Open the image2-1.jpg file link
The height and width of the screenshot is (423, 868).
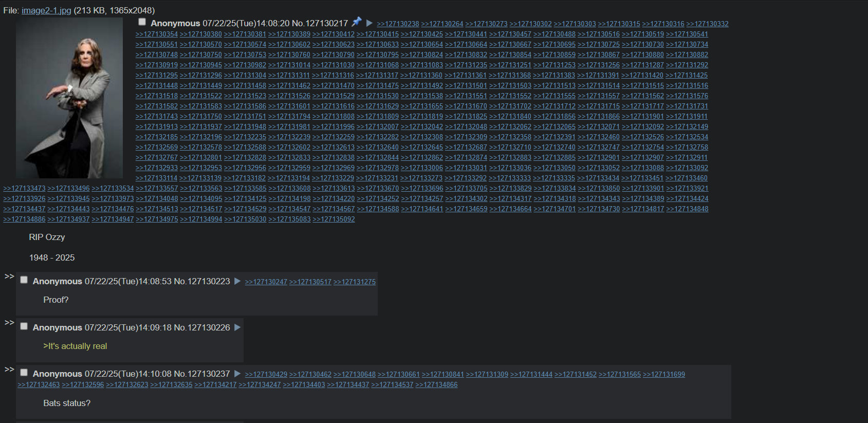coord(46,10)
